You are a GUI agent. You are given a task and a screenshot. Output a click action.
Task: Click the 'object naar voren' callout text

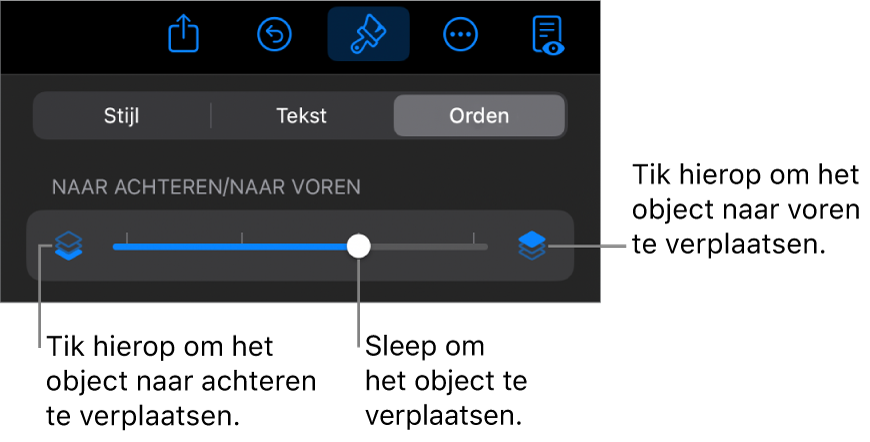tap(746, 210)
